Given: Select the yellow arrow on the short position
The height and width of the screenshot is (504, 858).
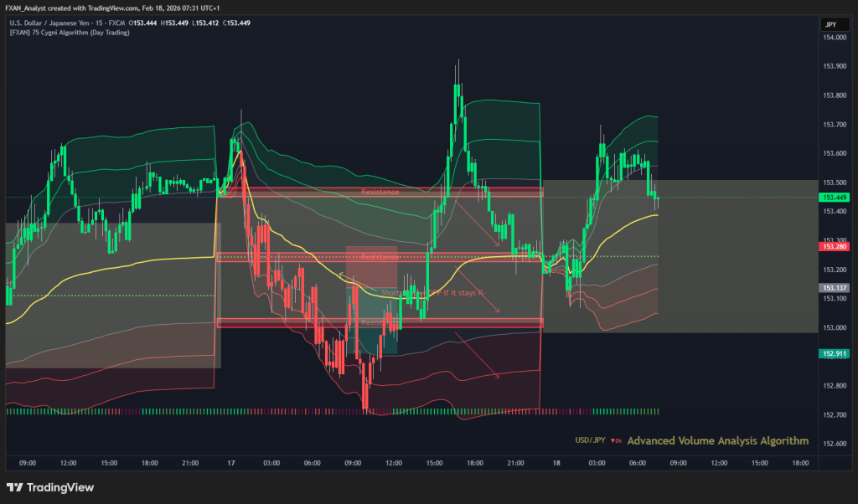Looking at the screenshot, I should 352,280.
